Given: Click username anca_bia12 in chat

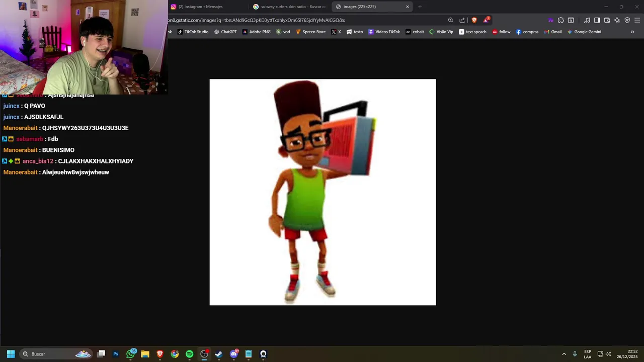Looking at the screenshot, I should tap(38, 161).
